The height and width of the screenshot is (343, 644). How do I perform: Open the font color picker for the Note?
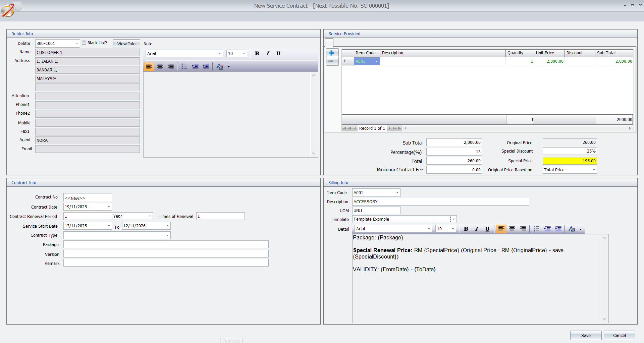[x=220, y=66]
